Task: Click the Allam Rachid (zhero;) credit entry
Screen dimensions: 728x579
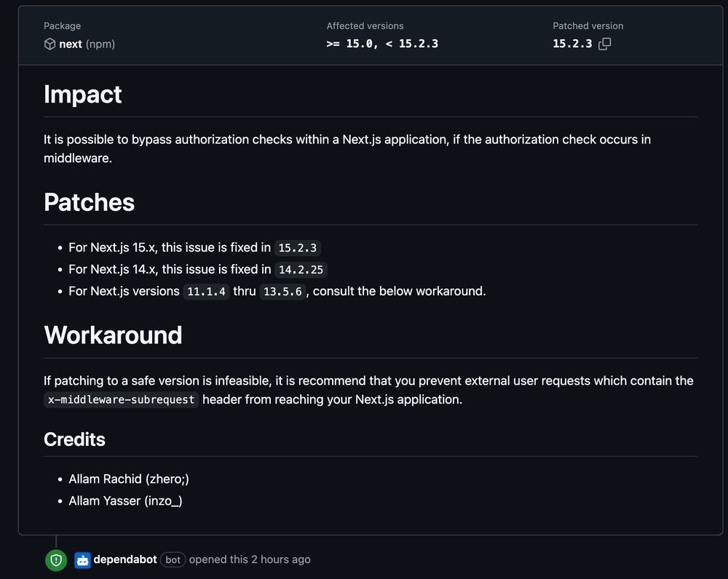Action: (129, 479)
